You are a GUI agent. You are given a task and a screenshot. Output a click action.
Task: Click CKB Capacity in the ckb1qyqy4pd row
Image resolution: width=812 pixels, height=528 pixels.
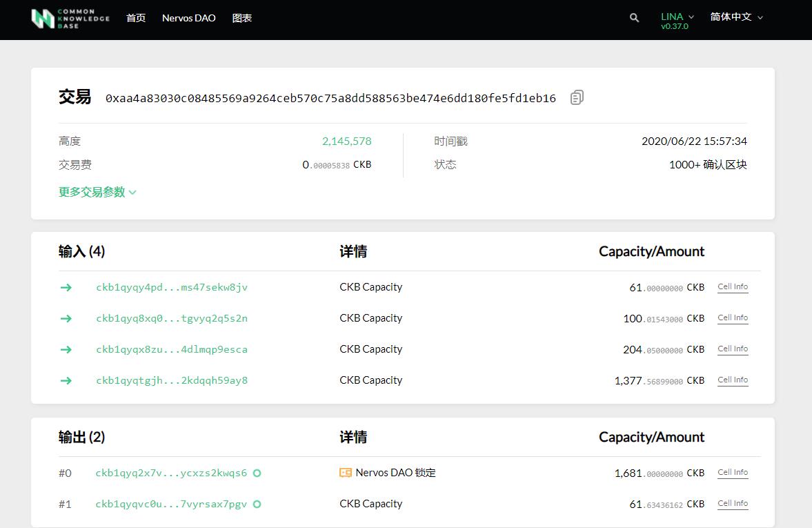click(x=370, y=287)
